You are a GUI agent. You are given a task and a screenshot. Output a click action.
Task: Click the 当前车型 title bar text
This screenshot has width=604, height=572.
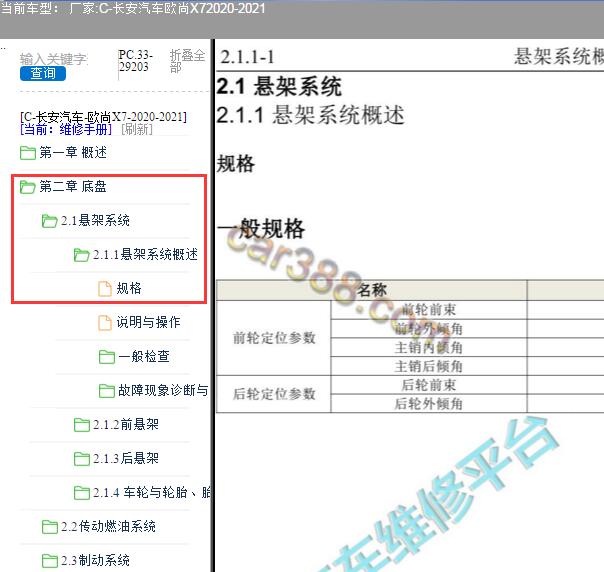click(133, 8)
